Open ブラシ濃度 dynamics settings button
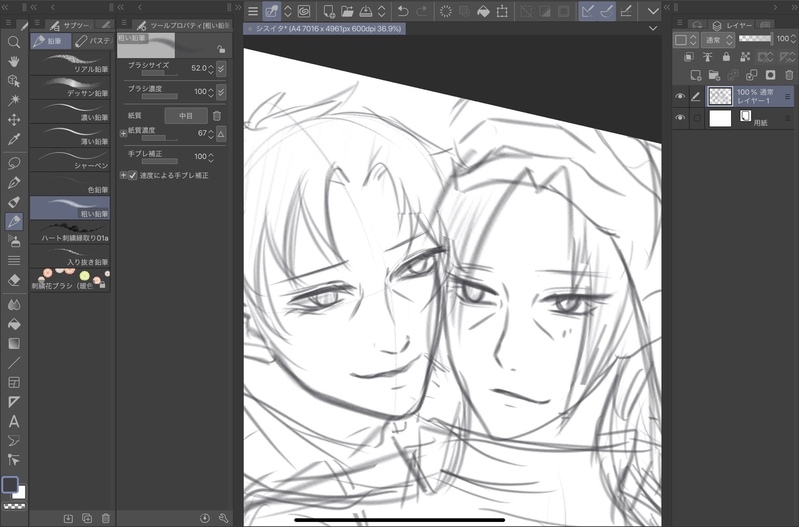This screenshot has width=799, height=527. 221,92
